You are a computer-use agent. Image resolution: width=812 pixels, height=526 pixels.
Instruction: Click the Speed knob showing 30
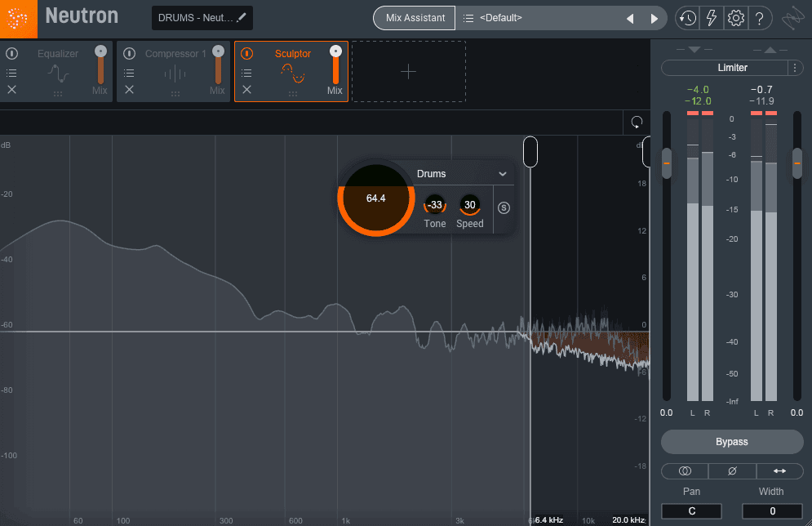(x=470, y=205)
